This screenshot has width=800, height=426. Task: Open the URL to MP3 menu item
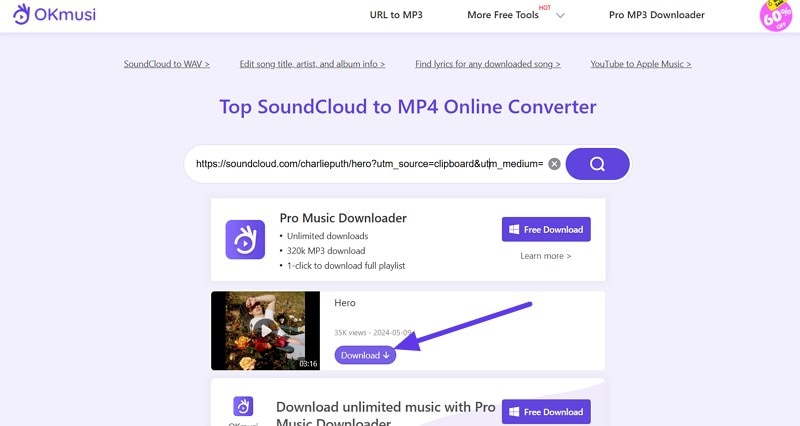(396, 15)
